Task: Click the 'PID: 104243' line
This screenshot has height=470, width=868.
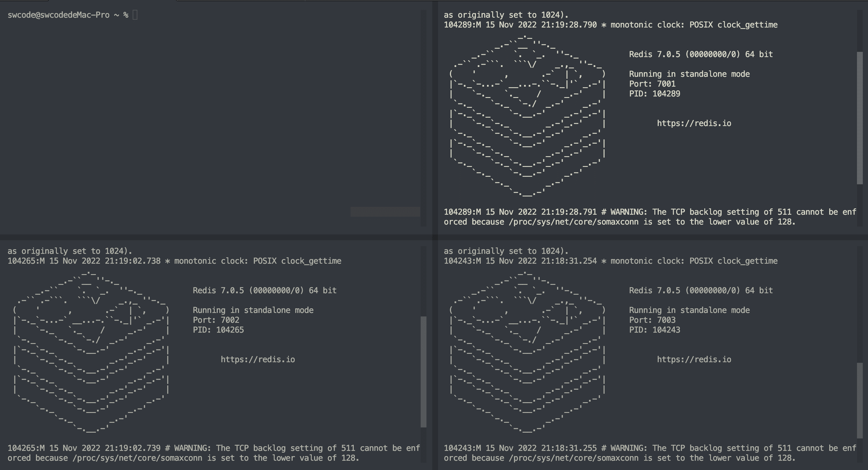Action: pyautogui.click(x=654, y=330)
